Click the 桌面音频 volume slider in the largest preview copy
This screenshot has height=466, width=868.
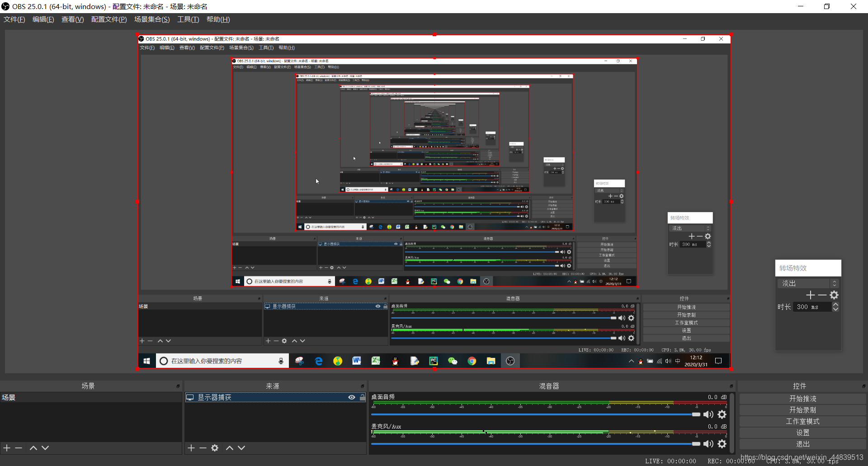point(504,318)
